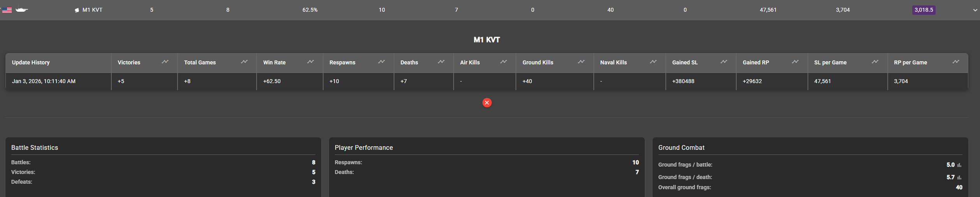Open the Respawns trend chart
Viewport: 980px width, 197px height.
tap(381, 62)
